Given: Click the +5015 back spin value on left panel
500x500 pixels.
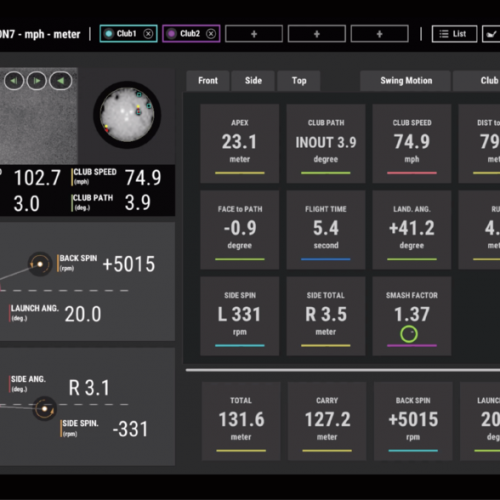Looking at the screenshot, I should coord(129,264).
